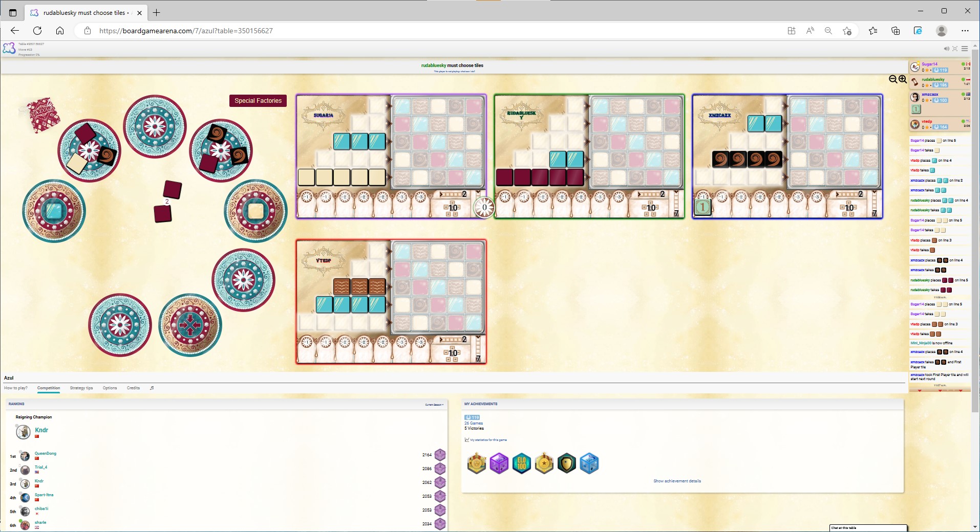Click Show achievement details link
This screenshot has width=980, height=532.
click(677, 481)
